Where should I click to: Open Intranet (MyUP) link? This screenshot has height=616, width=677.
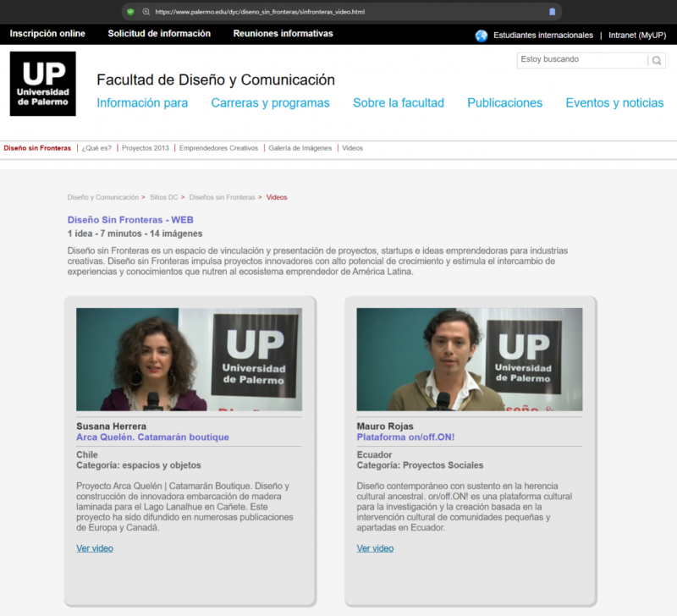(x=637, y=36)
